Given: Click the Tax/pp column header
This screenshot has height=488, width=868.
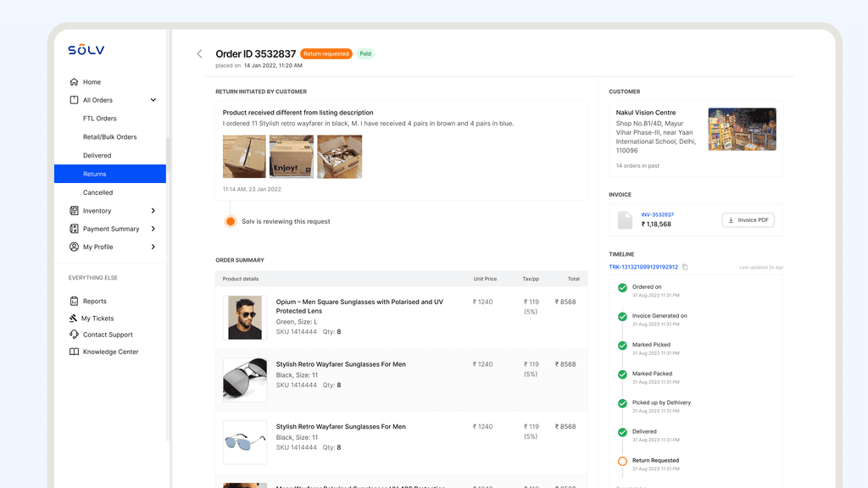Looking at the screenshot, I should [x=531, y=279].
